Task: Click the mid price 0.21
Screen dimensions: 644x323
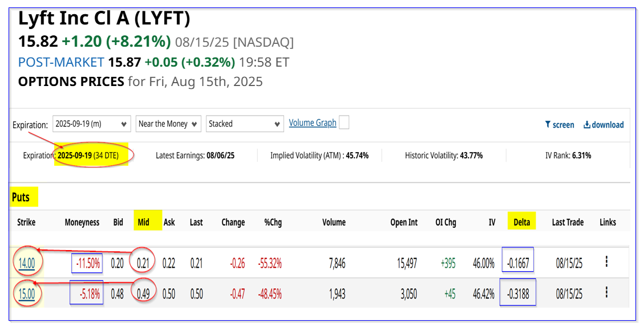Action: pos(143,263)
